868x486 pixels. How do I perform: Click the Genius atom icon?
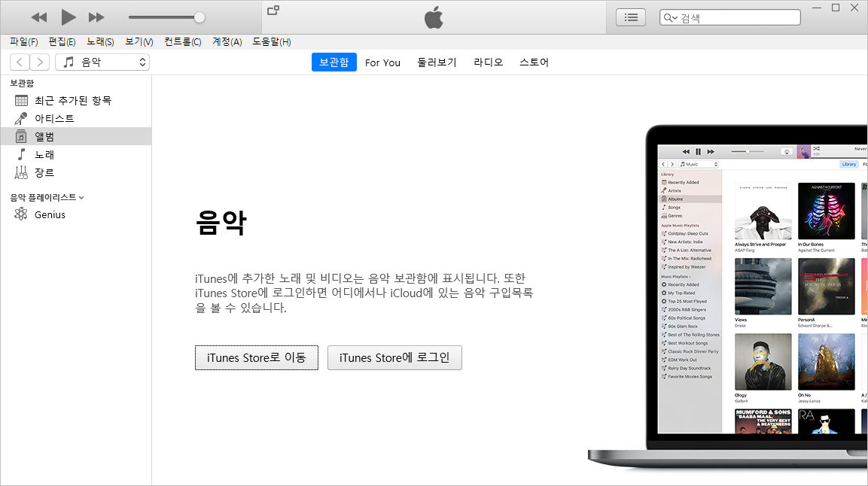tap(21, 214)
